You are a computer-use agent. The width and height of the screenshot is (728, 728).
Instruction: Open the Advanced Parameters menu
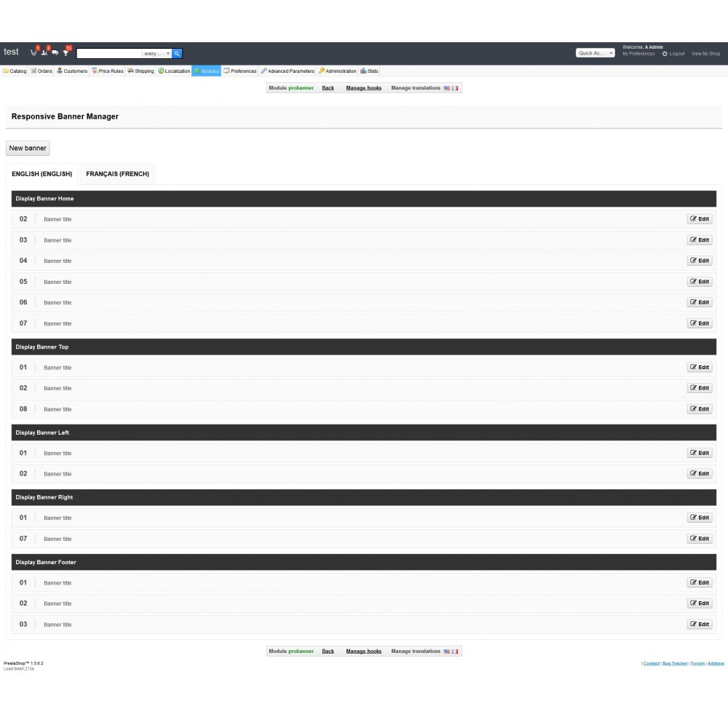tap(288, 71)
